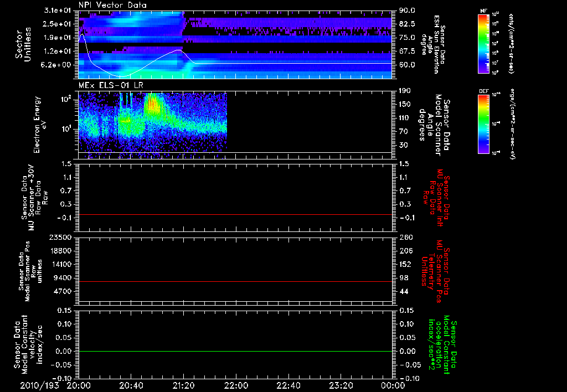Click the NF color scale bar
Viewport: 567px width, 392px height.
[483, 44]
